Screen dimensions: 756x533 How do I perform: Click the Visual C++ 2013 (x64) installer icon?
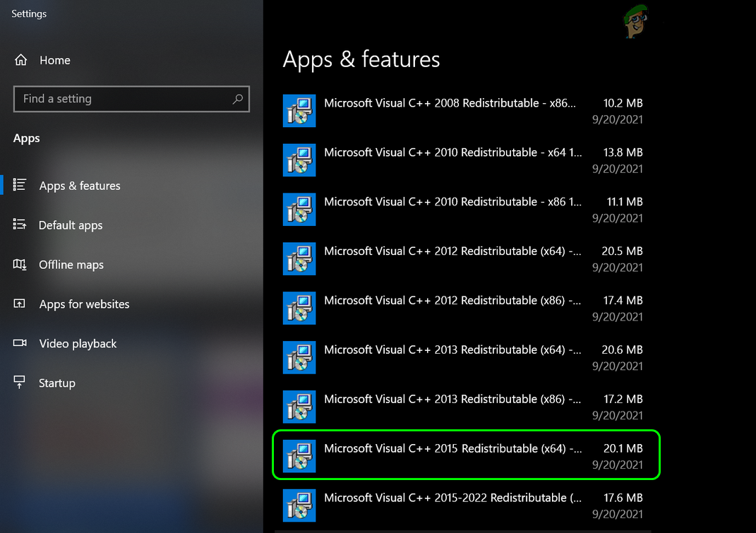click(299, 357)
